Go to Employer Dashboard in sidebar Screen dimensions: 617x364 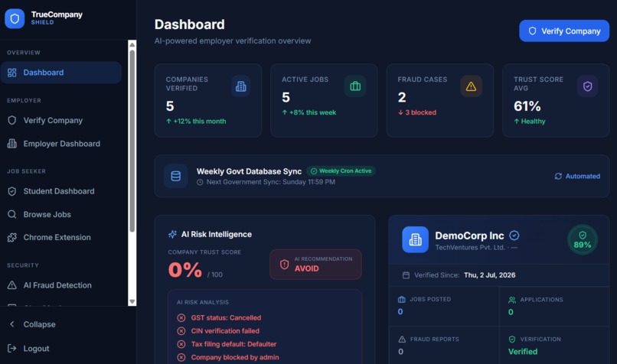[61, 144]
